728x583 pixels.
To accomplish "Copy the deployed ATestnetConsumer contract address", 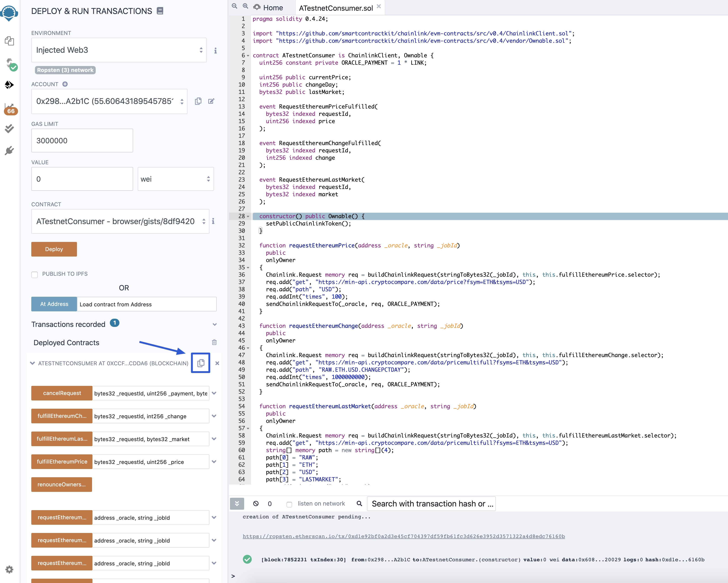I will tap(200, 363).
